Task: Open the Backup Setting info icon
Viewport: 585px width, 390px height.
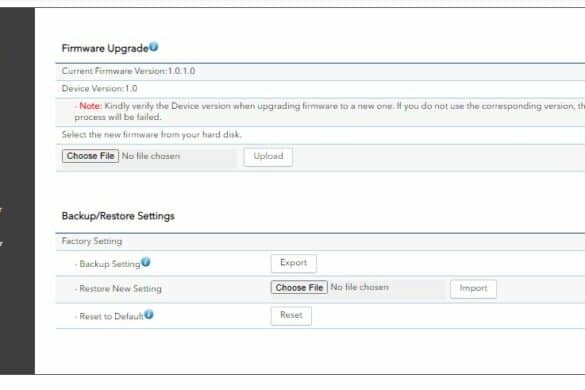Action: point(146,262)
